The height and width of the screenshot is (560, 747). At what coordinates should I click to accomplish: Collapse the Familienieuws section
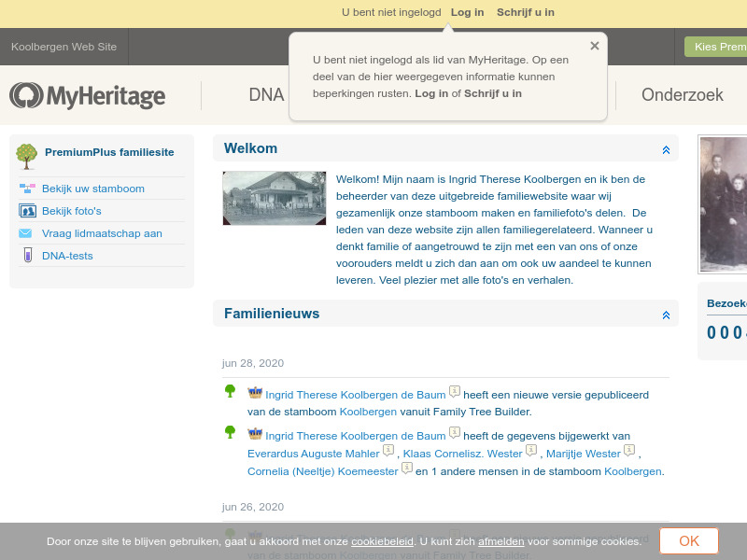click(x=666, y=315)
